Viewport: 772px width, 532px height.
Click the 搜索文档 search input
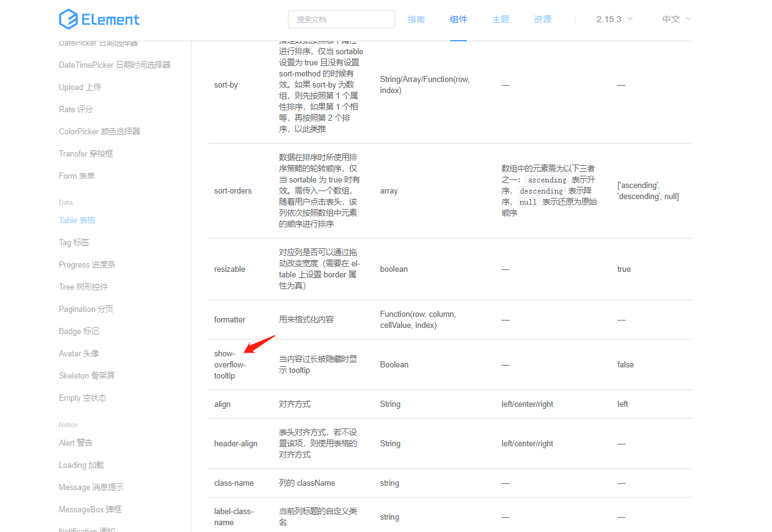pyautogui.click(x=341, y=19)
